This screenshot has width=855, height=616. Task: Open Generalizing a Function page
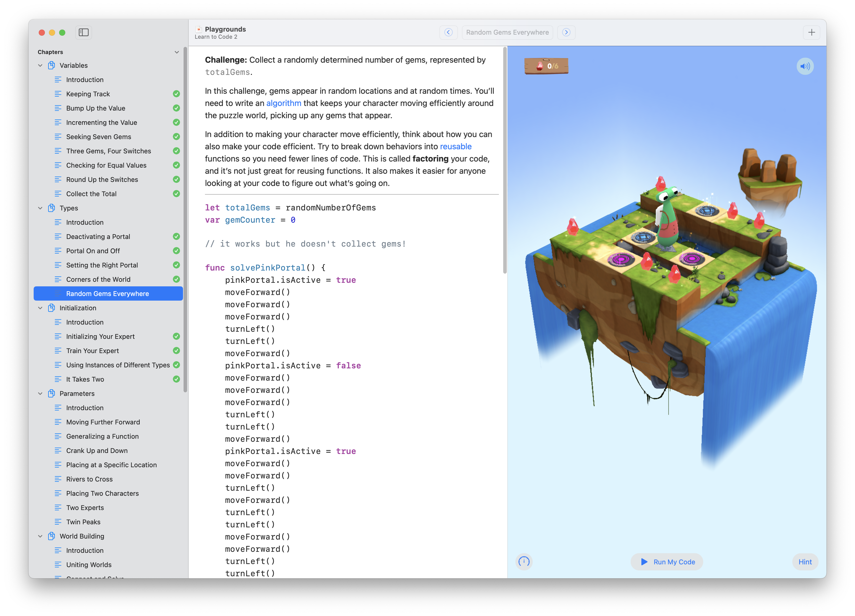click(108, 436)
